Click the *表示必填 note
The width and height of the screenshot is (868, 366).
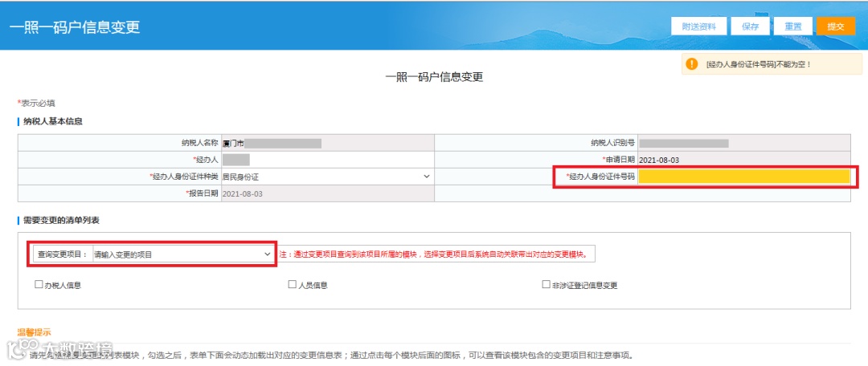36,104
